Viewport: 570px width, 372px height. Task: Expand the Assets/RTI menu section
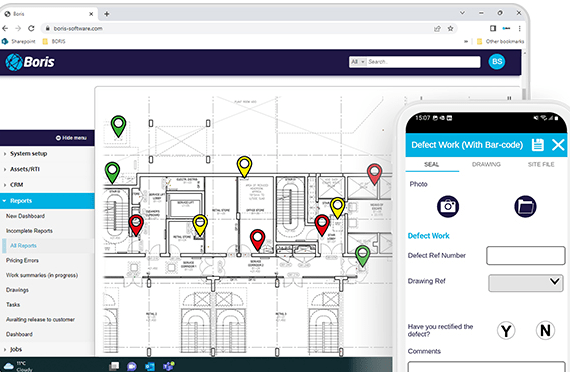pos(47,169)
